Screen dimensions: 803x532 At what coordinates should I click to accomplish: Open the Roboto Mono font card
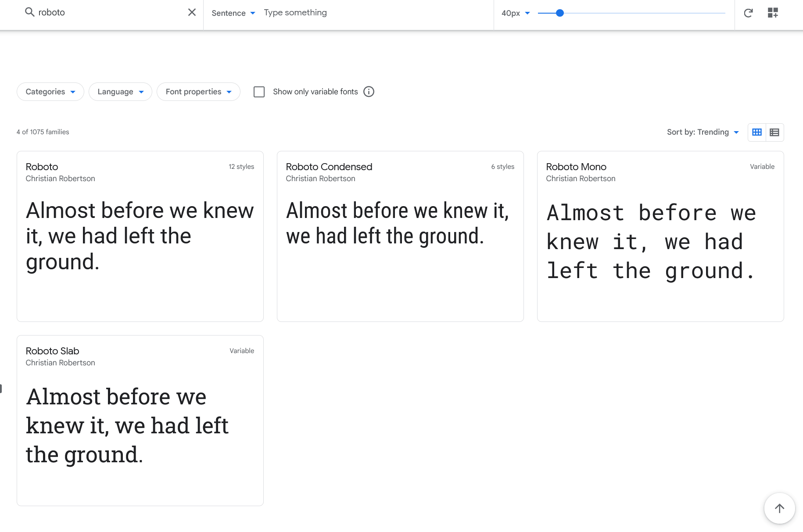660,236
